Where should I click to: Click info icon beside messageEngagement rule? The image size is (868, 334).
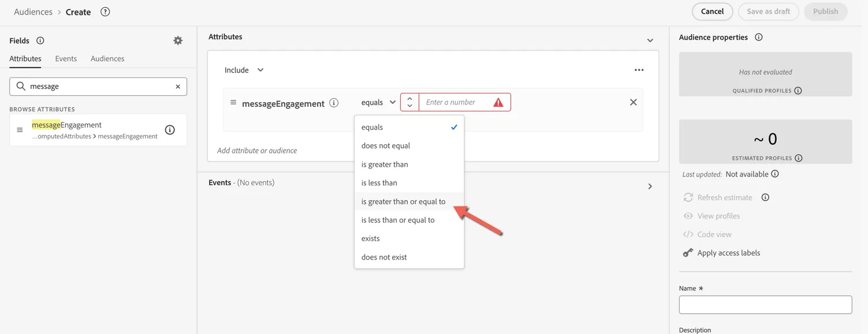(334, 103)
